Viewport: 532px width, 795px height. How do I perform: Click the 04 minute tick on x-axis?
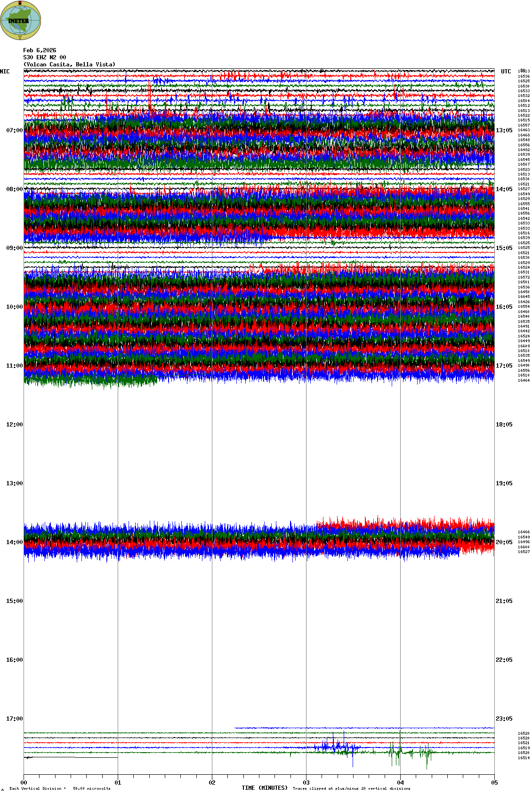click(400, 783)
